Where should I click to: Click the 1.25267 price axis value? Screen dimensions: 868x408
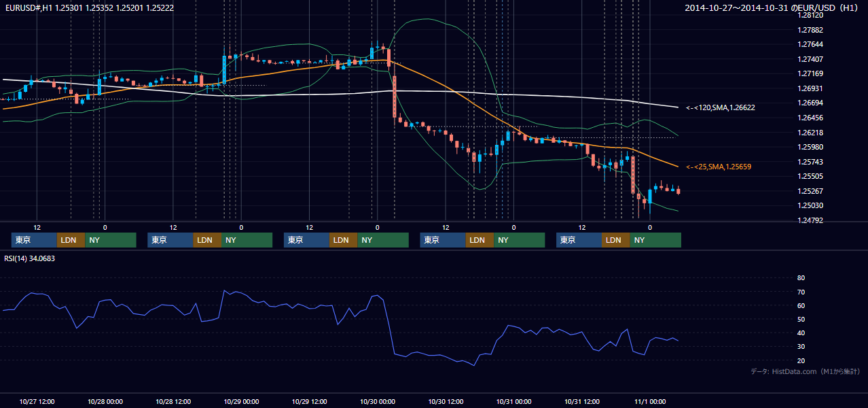pos(810,191)
